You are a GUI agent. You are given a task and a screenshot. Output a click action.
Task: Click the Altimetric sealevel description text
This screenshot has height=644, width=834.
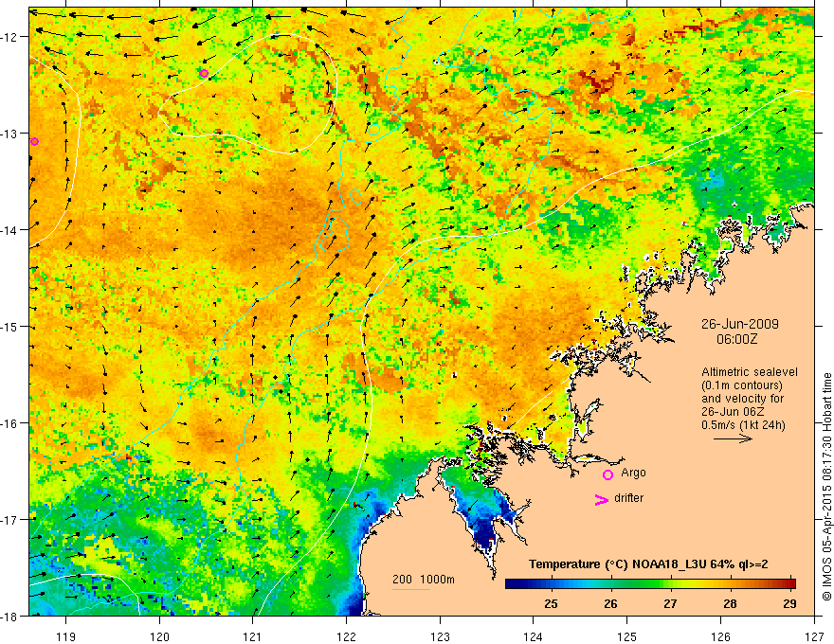coord(750,372)
